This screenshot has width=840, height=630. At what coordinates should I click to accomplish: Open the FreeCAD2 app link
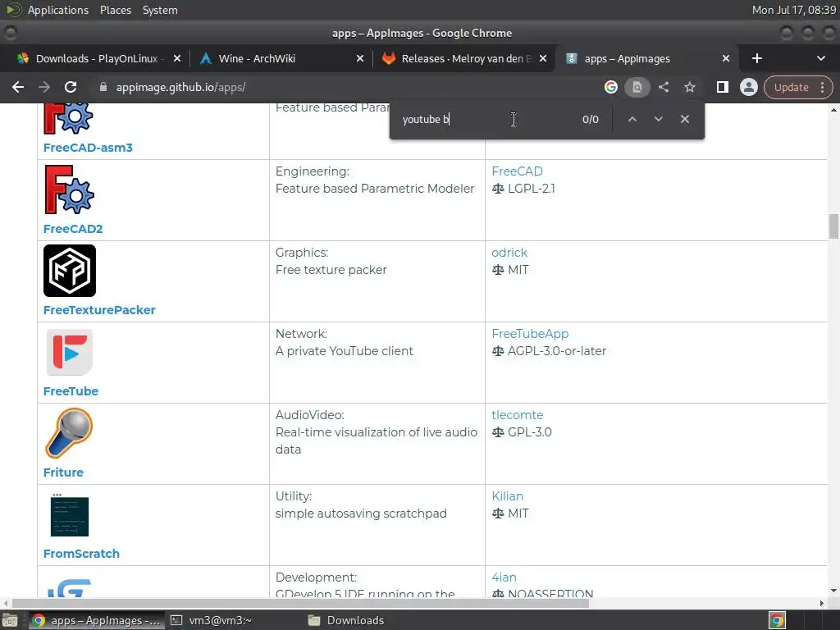(x=73, y=229)
